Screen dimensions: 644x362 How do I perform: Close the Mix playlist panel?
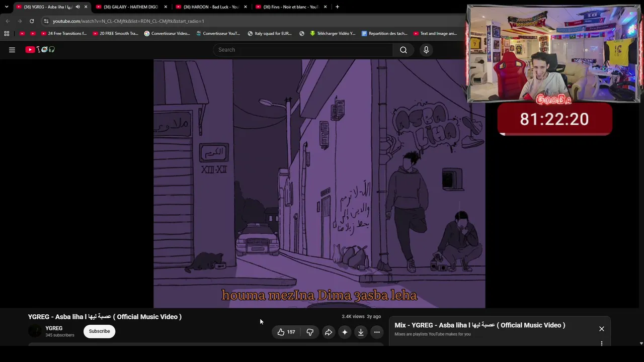point(602,329)
